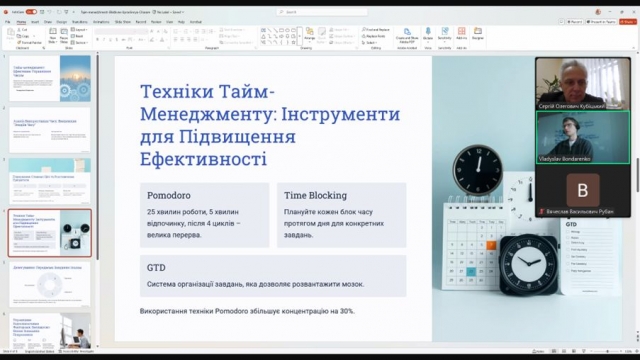Toggle Underline formatting in Font group
The image size is (640, 360).
[110, 40]
